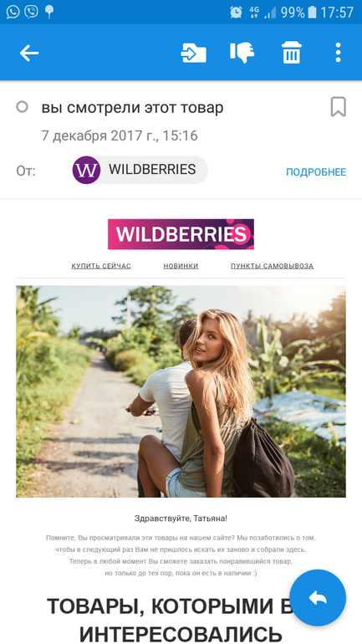This screenshot has height=644, width=362.
Task: Open the three-dot overflow menu
Action: (x=338, y=53)
